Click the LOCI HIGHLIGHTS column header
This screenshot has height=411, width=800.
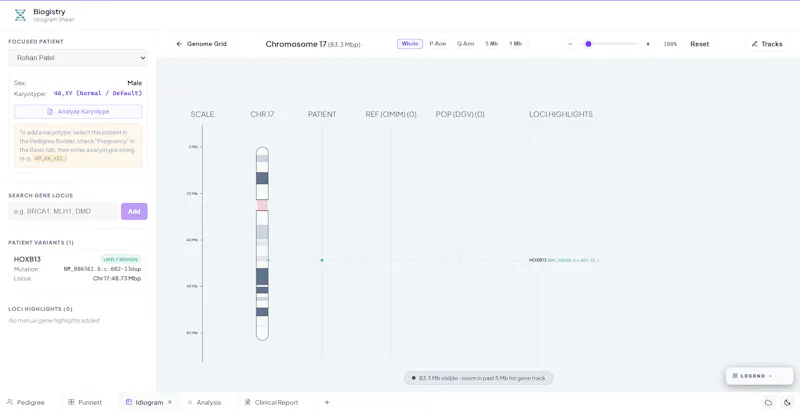pos(561,114)
